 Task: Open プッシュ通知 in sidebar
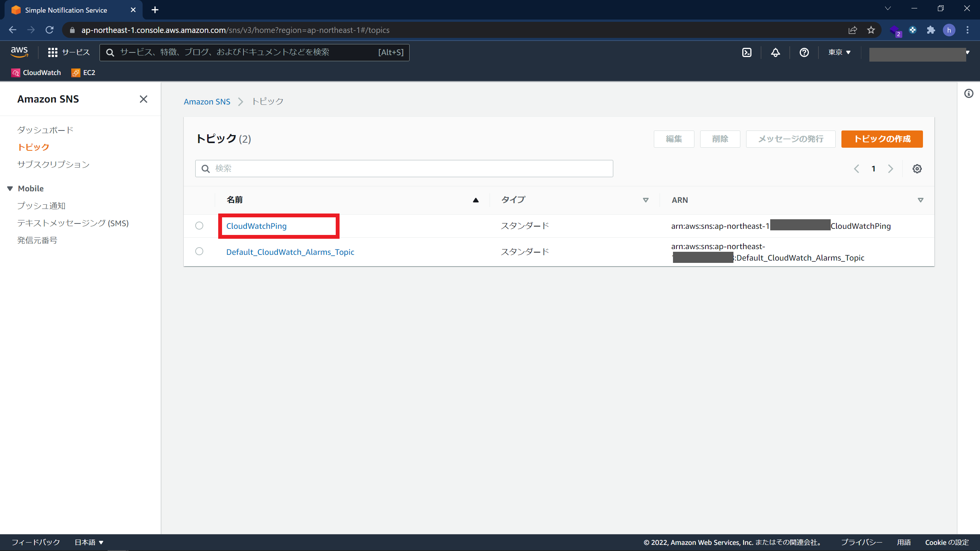click(x=41, y=206)
